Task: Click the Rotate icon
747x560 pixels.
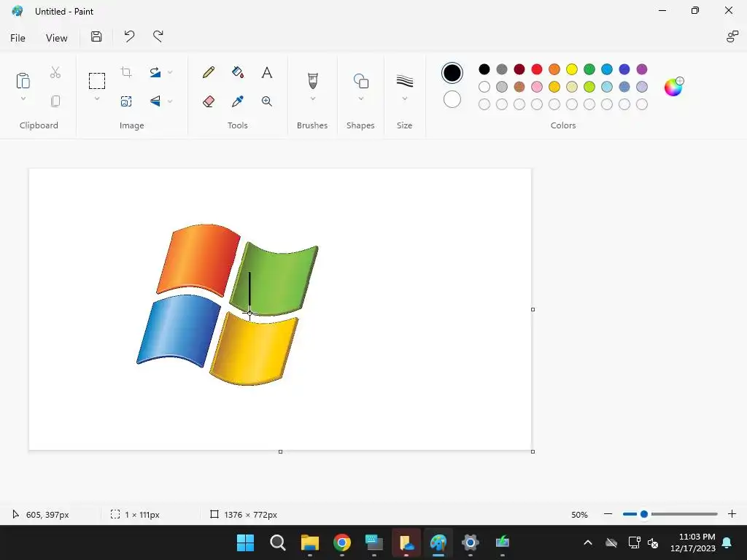Action: click(155, 72)
